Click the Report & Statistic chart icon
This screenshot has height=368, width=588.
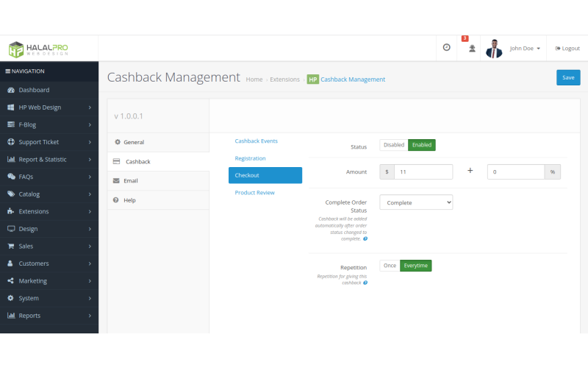pyautogui.click(x=11, y=159)
